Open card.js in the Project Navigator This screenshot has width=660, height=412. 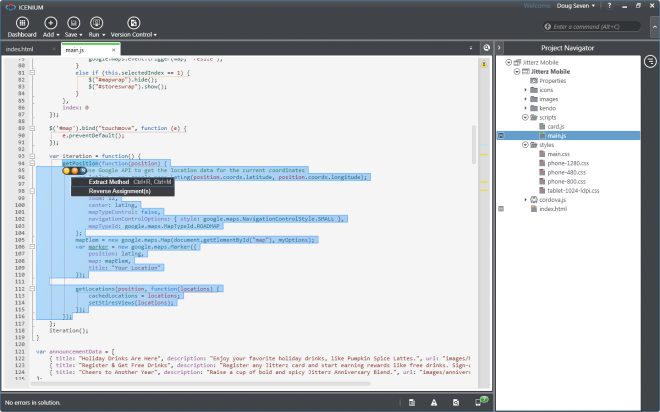(x=556, y=126)
